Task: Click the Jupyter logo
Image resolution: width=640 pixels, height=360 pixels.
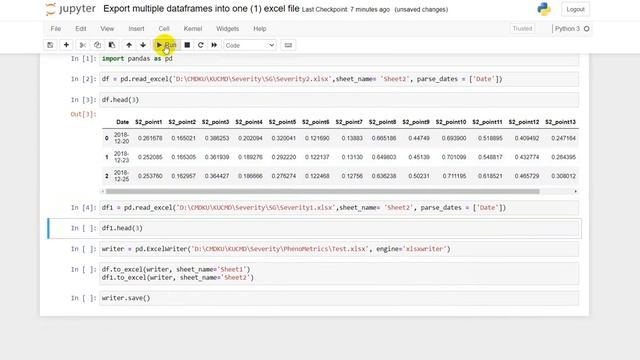Action: (x=70, y=9)
